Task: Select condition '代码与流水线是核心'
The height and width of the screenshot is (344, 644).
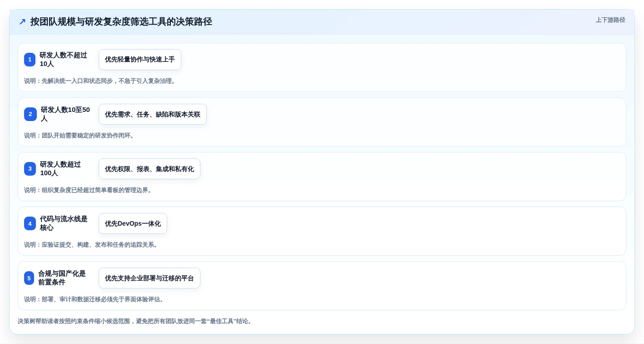Action: tap(64, 223)
